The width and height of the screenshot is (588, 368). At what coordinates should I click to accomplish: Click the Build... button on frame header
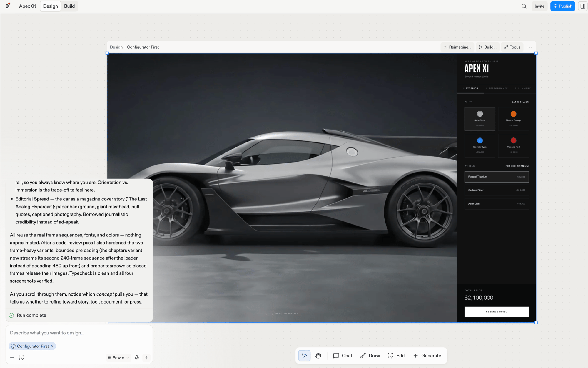pos(488,47)
